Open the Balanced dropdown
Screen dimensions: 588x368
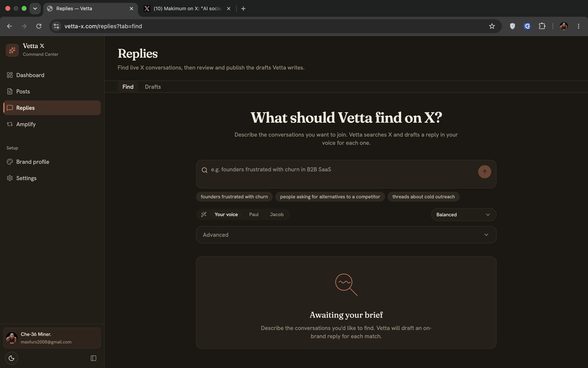click(x=464, y=215)
